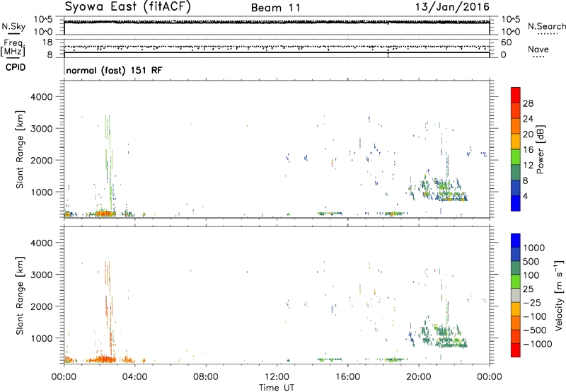Screen dimensions: 566x392
Task: Click the '4000' tick of the power panel
Action: tap(42, 97)
